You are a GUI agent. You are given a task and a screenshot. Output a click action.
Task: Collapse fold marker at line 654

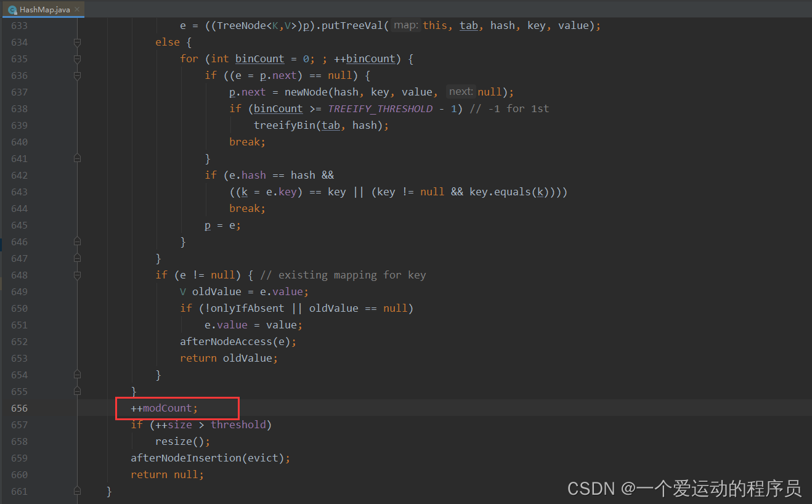pos(77,375)
